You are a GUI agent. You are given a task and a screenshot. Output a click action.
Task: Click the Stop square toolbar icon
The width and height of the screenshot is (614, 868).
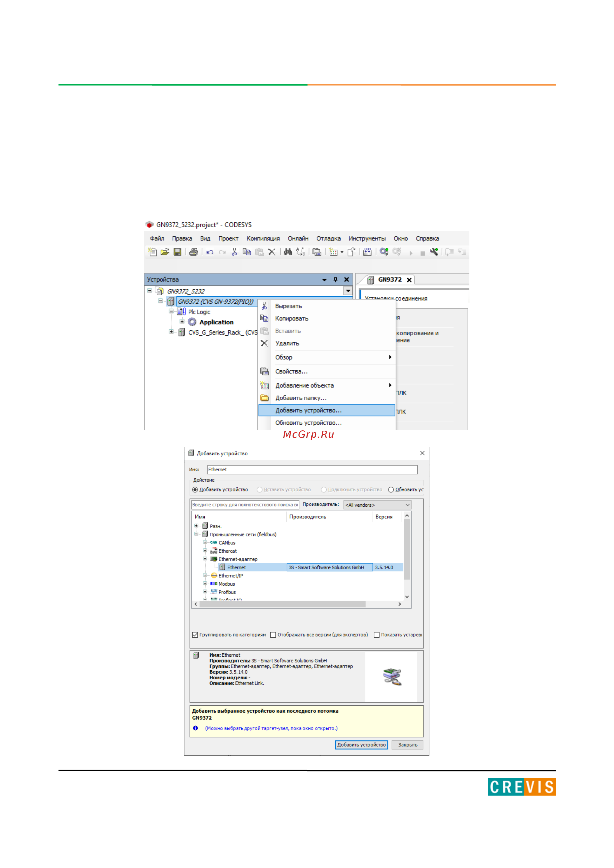tap(423, 253)
